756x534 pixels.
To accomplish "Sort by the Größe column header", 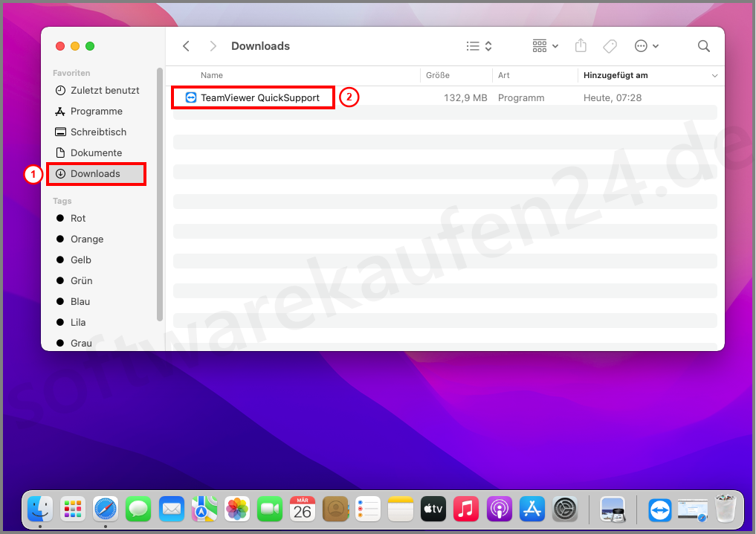I will point(438,75).
